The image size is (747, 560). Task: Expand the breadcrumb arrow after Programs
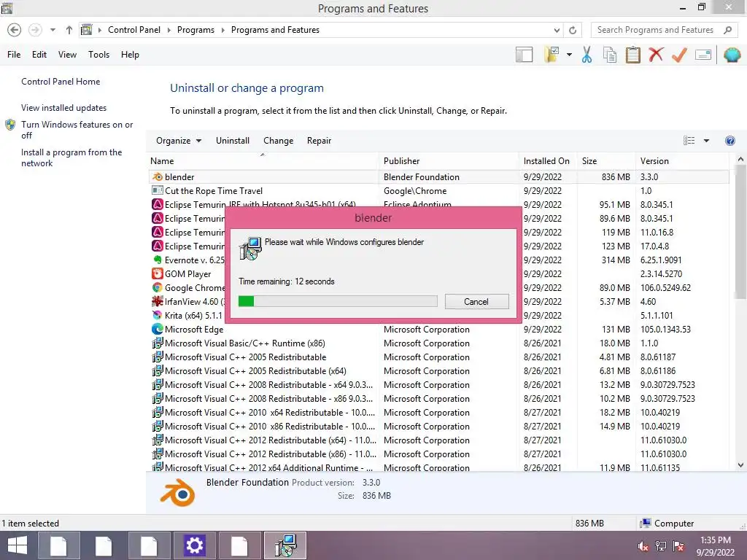coord(222,30)
